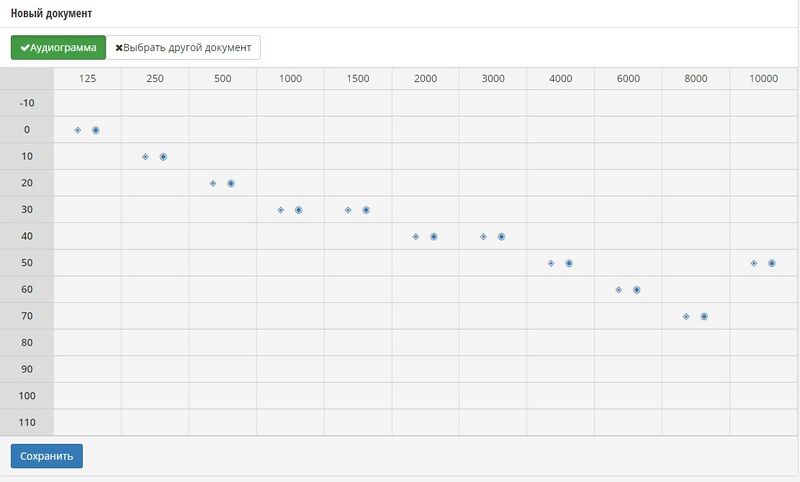Pick the circle marker in the 250 column
Screen dimensions: 800x482
click(163, 157)
